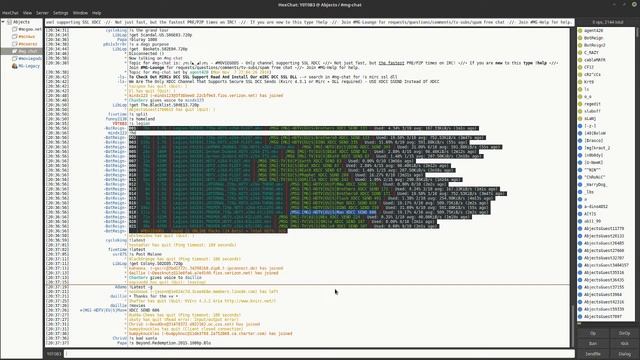
Task: Open the HexChat menu
Action: 10,13
